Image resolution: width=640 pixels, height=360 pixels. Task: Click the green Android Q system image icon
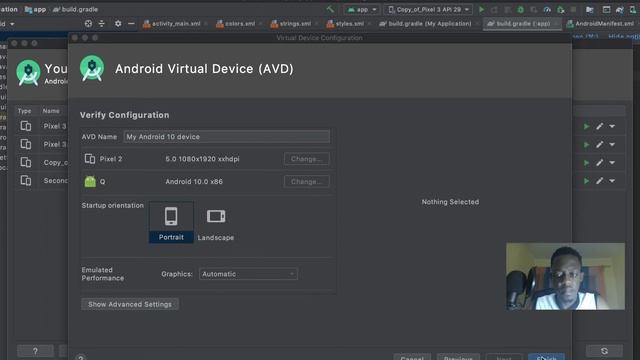click(x=90, y=182)
